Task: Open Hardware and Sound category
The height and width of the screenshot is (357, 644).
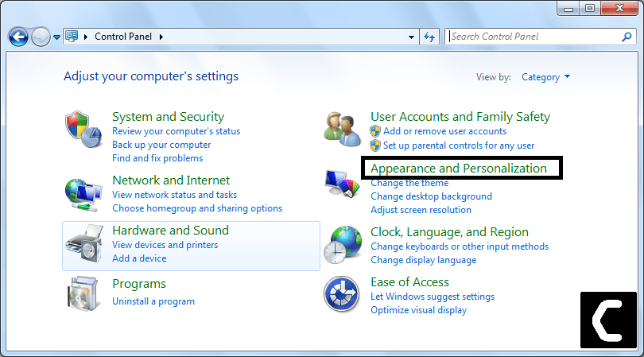Action: tap(170, 231)
